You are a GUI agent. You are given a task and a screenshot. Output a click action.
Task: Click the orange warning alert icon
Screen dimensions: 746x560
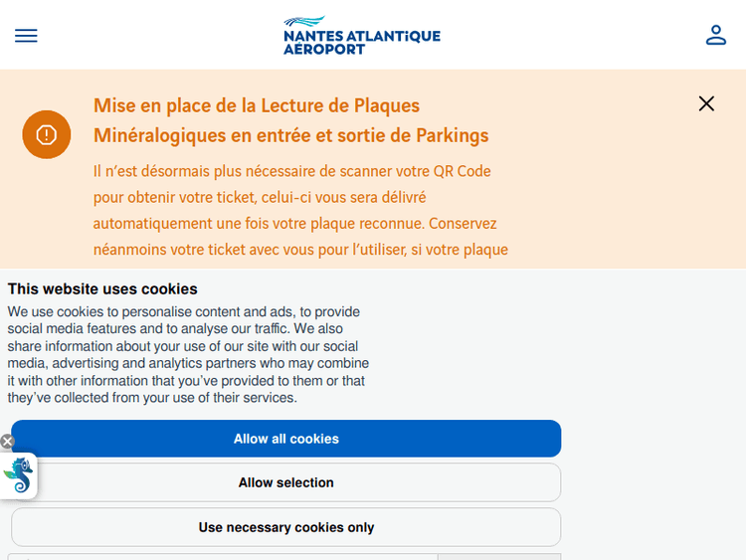pos(47,135)
